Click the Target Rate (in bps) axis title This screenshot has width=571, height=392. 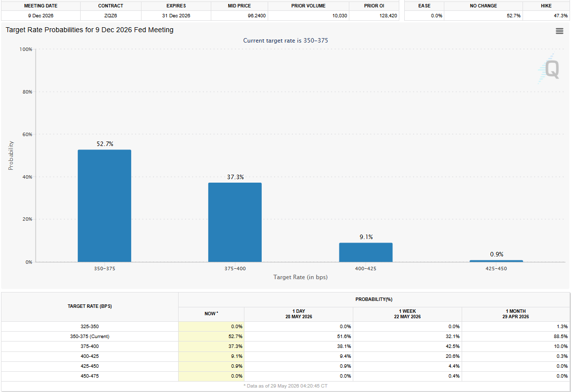[x=300, y=277]
